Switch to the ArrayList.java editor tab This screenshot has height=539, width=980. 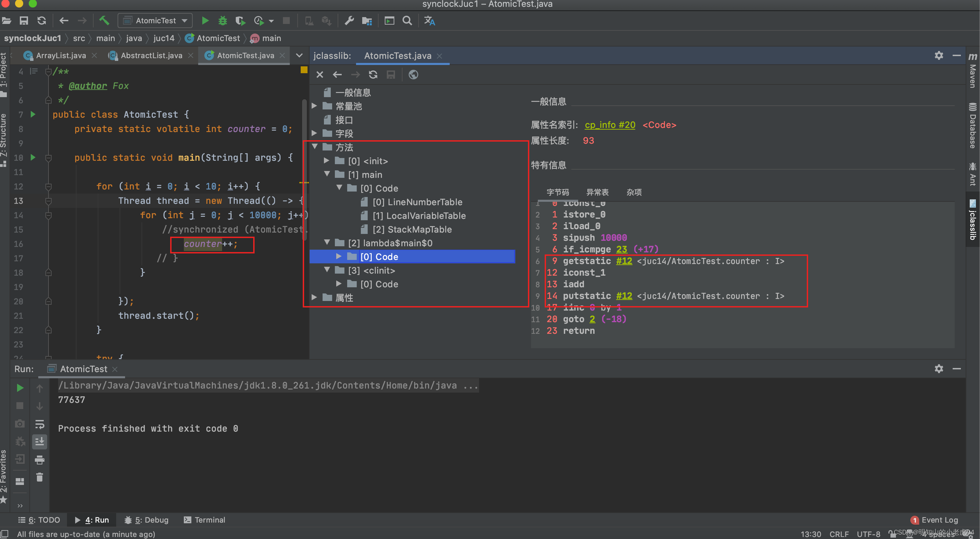[61, 55]
